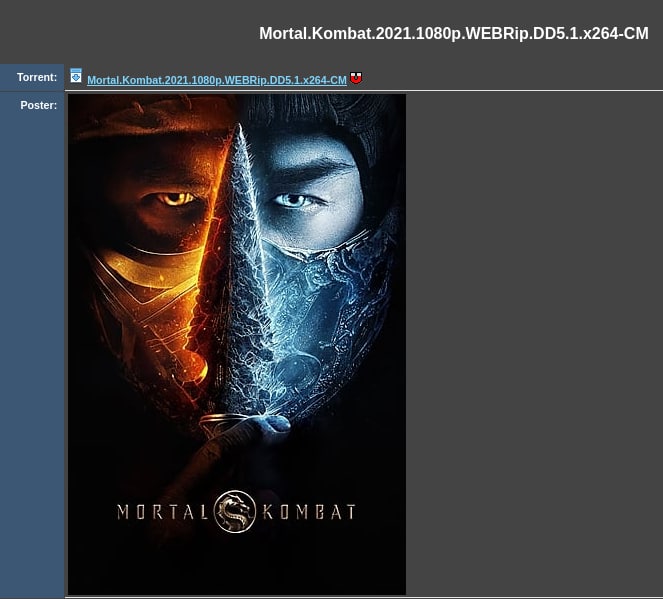This screenshot has height=599, width=663.
Task: Click the Mortal Kombat poster image
Action: tap(237, 344)
